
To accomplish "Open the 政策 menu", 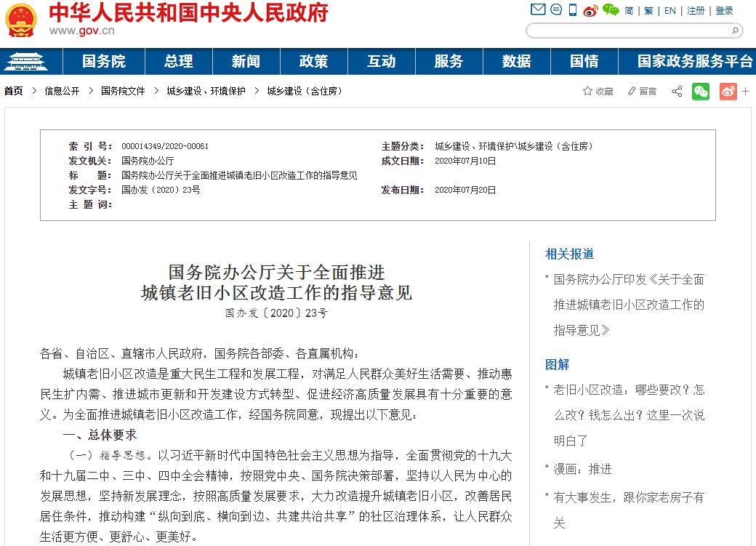I will coord(313,61).
